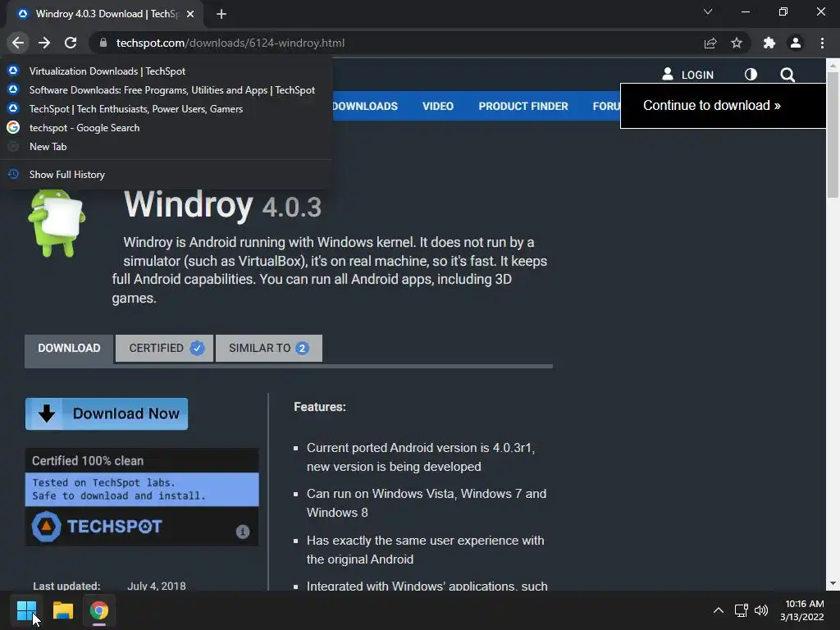
Task: Show hidden system tray icons
Action: (x=719, y=610)
